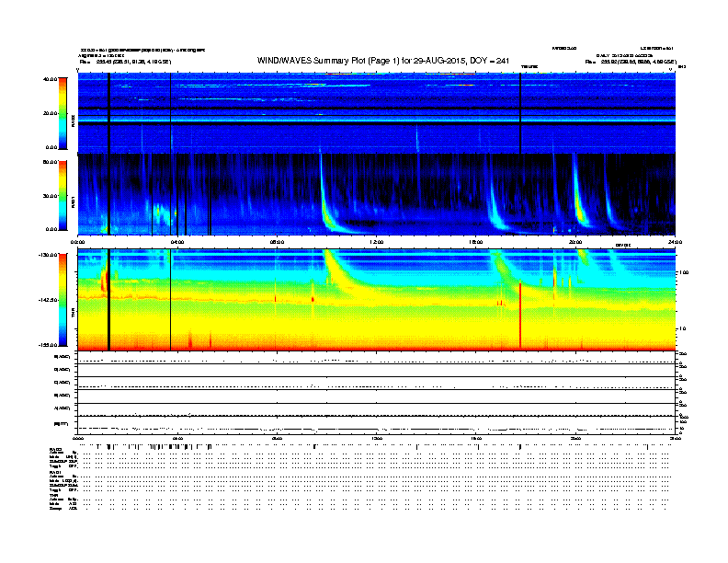Click the 04:00 tick label under line plots
Image resolution: width=728 pixels, height=563 pixels.
point(177,438)
